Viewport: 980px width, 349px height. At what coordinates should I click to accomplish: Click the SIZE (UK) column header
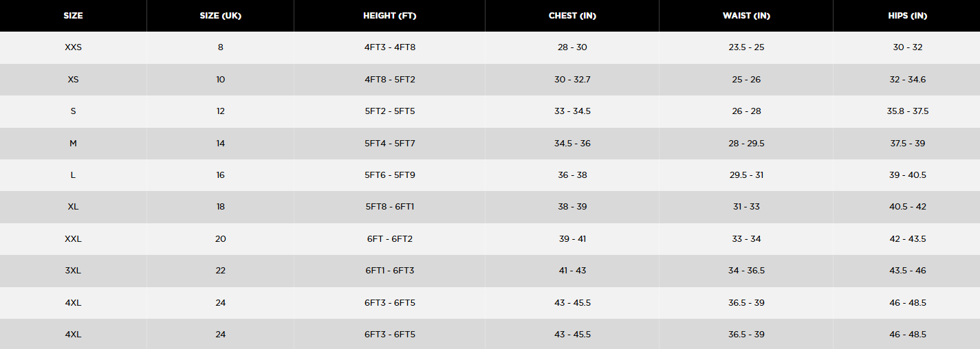click(x=220, y=16)
